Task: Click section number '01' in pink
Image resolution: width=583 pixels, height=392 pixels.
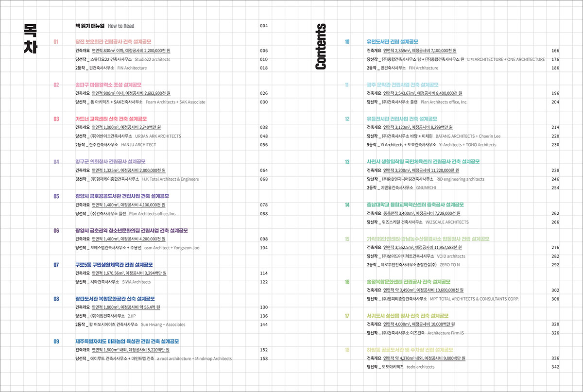Action: [56, 42]
